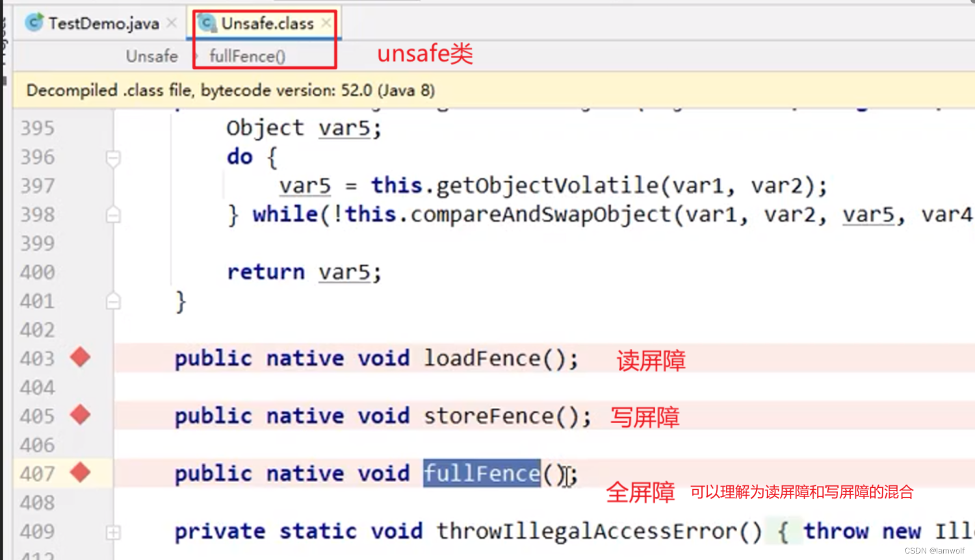Click line number 404 in gutter
This screenshot has width=975, height=560.
(x=37, y=388)
